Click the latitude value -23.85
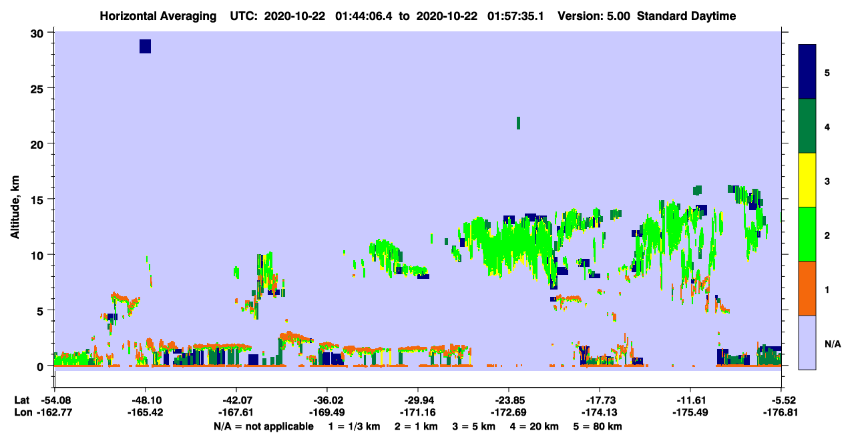This screenshot has width=868, height=445. tap(509, 400)
